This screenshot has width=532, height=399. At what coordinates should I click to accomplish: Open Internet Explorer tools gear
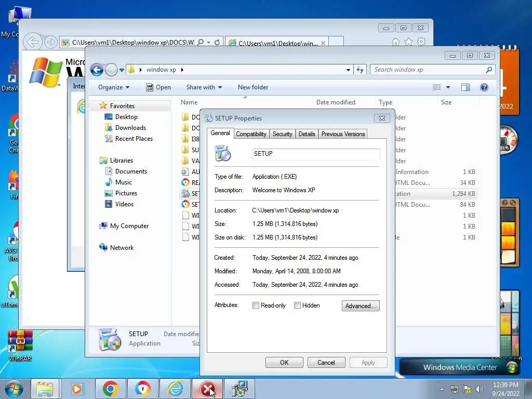(421, 42)
